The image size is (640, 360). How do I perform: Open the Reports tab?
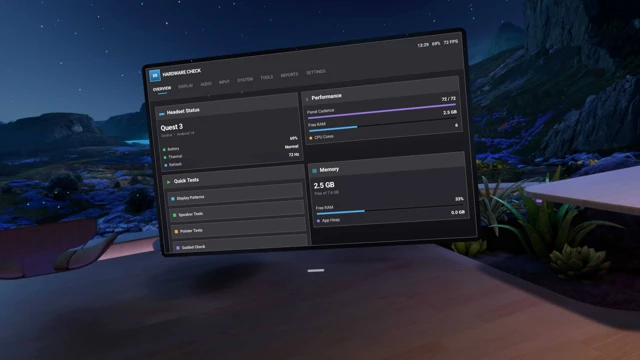289,75
